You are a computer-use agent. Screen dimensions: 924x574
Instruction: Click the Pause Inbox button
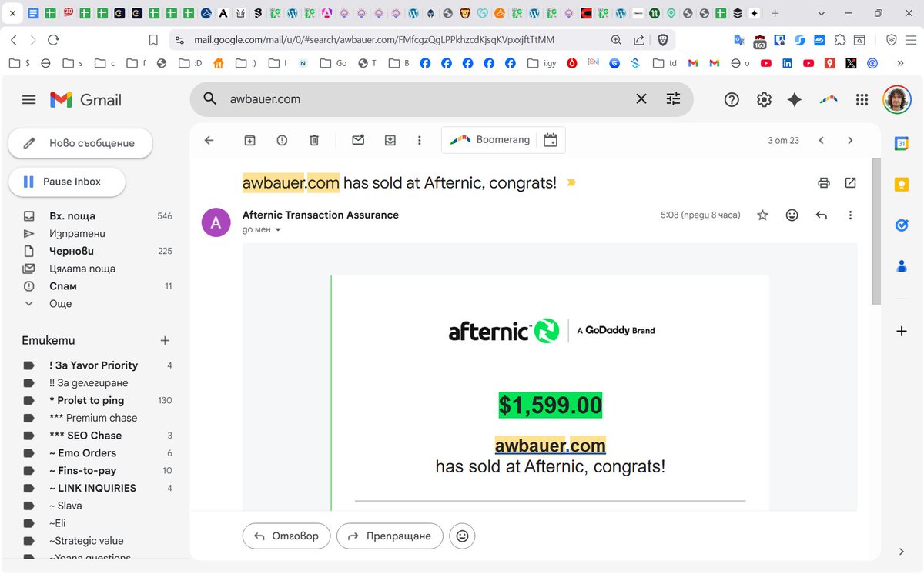pos(67,182)
